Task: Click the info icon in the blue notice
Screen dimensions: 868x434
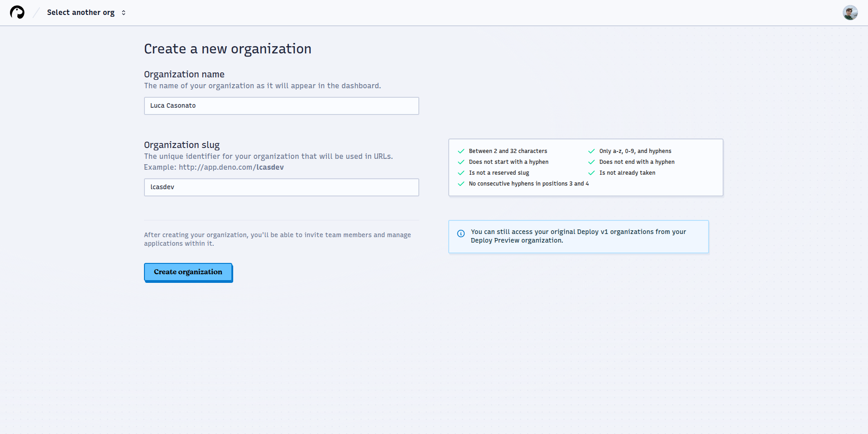Action: (x=460, y=234)
